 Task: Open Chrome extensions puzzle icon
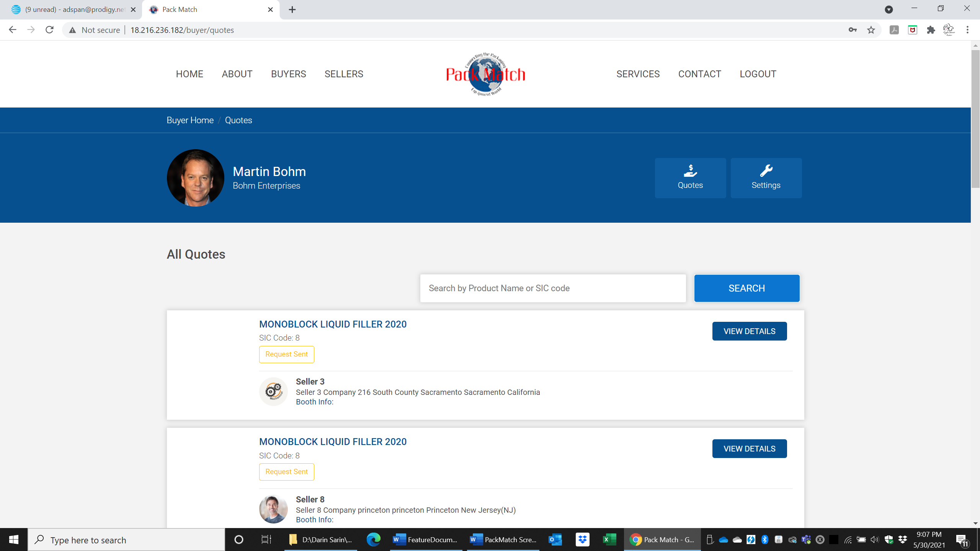(931, 30)
